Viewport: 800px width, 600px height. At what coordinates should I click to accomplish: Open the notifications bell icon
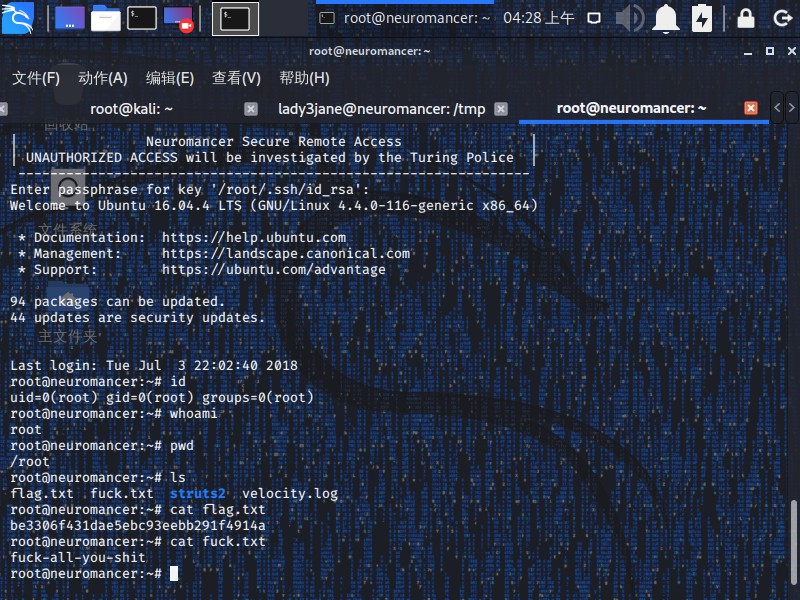tap(666, 19)
